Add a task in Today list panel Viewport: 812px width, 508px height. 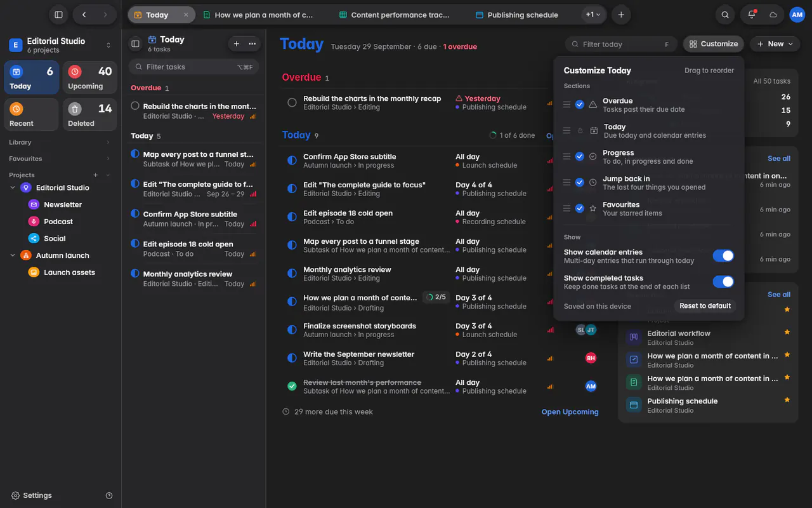237,44
